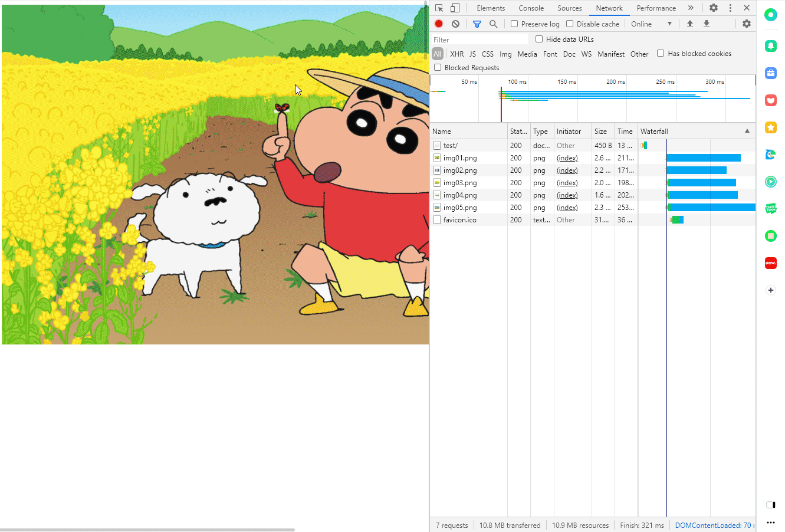Open DevTools main settings gear
This screenshot has height=532, width=785.
click(x=714, y=8)
